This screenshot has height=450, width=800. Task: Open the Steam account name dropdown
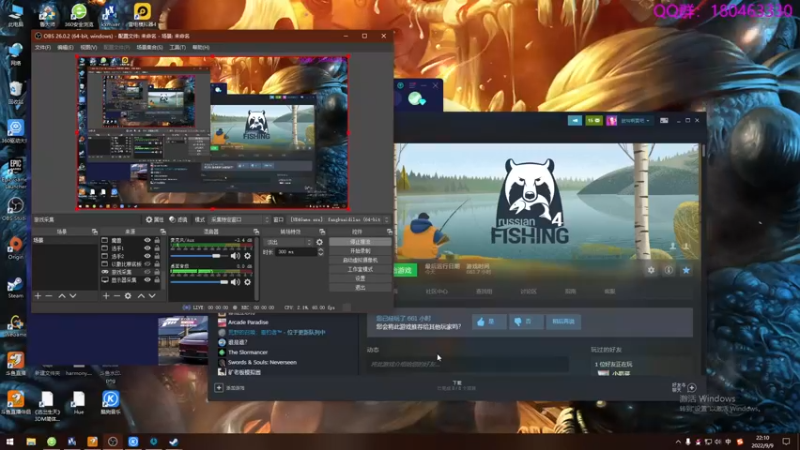tap(635, 120)
